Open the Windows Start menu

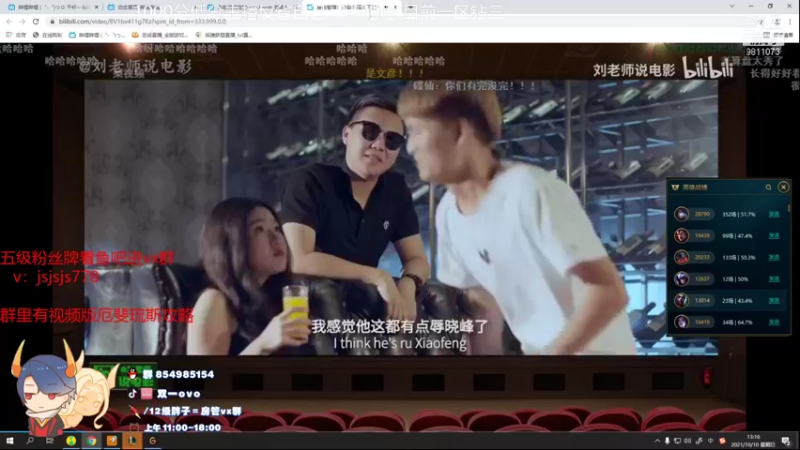coord(10,441)
